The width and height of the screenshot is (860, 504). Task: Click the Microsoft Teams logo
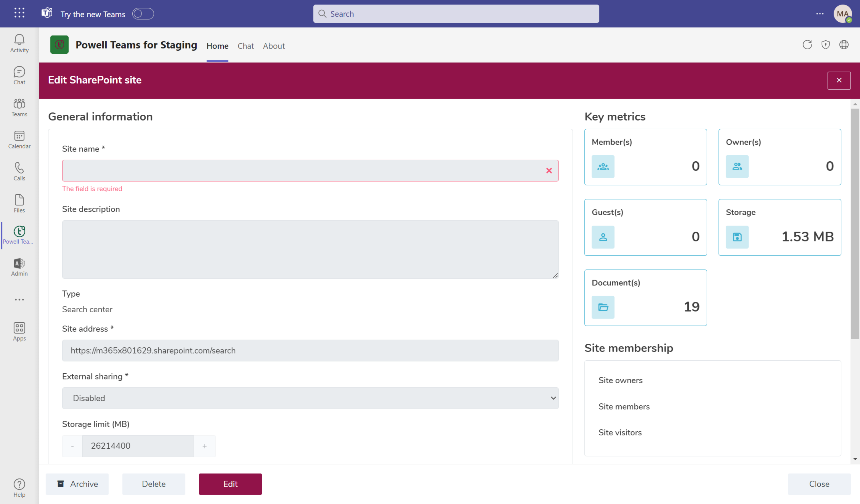47,13
